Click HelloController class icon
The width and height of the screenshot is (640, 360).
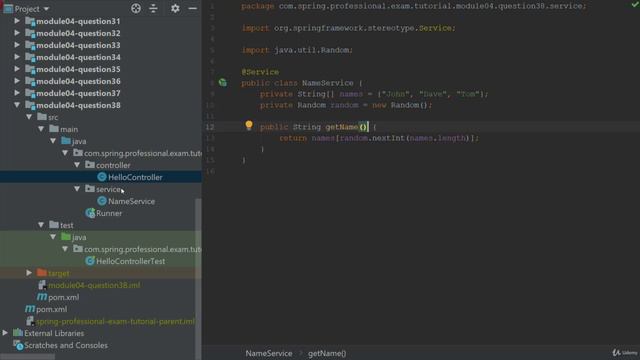[x=102, y=177]
